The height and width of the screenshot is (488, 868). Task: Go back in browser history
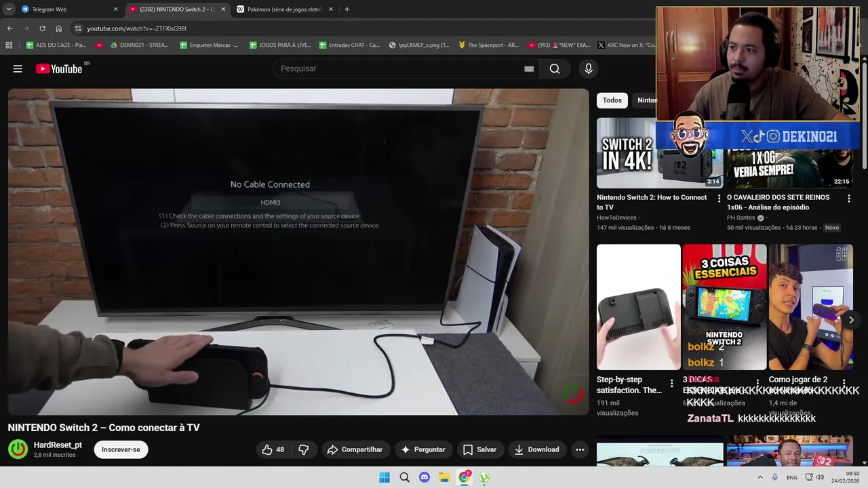[x=9, y=28]
